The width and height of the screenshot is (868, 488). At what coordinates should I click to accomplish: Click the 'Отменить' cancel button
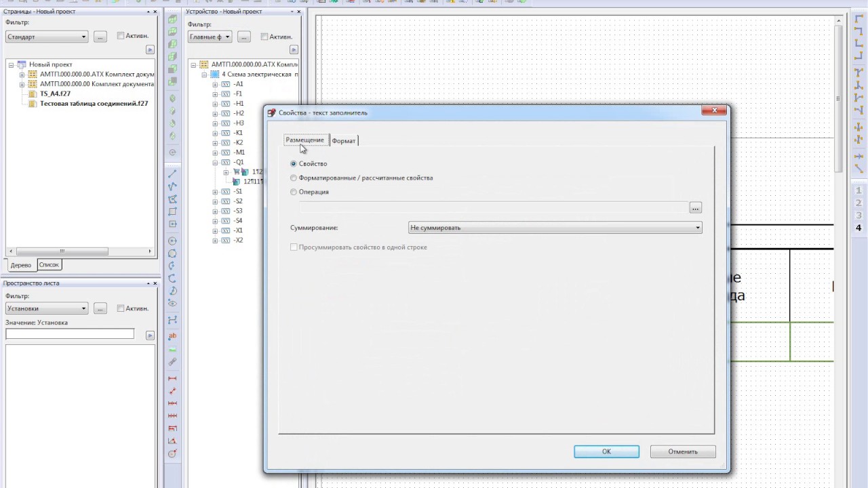click(683, 451)
